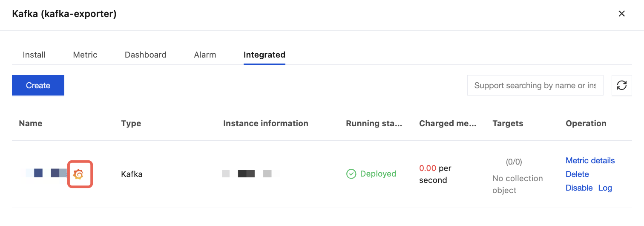Click the Running status column header
This screenshot has width=644, height=226.
pos(374,123)
